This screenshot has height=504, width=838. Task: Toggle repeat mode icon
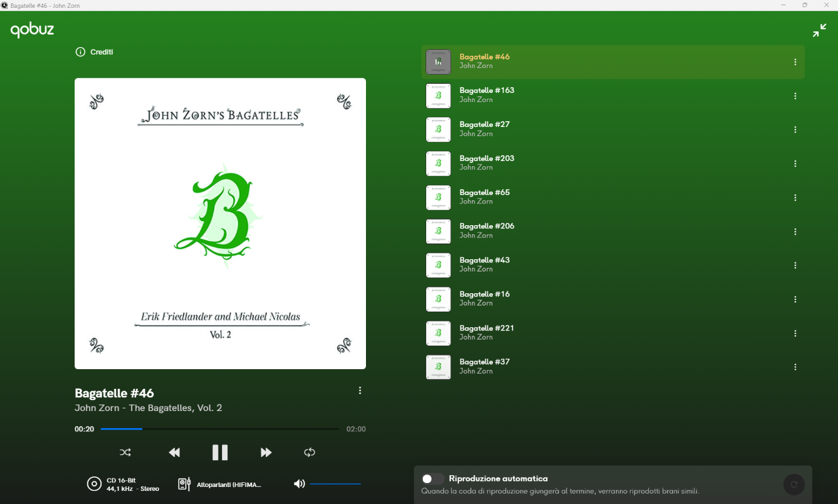pyautogui.click(x=310, y=452)
